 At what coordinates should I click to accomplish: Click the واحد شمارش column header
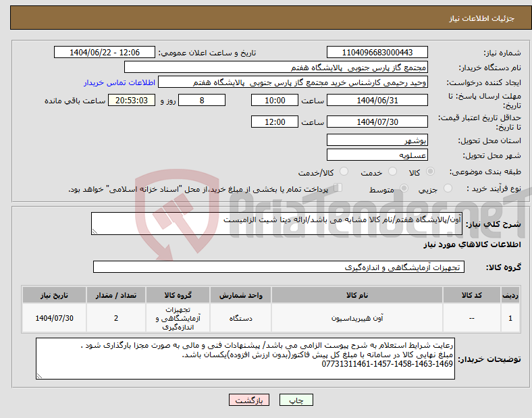[240, 295]
